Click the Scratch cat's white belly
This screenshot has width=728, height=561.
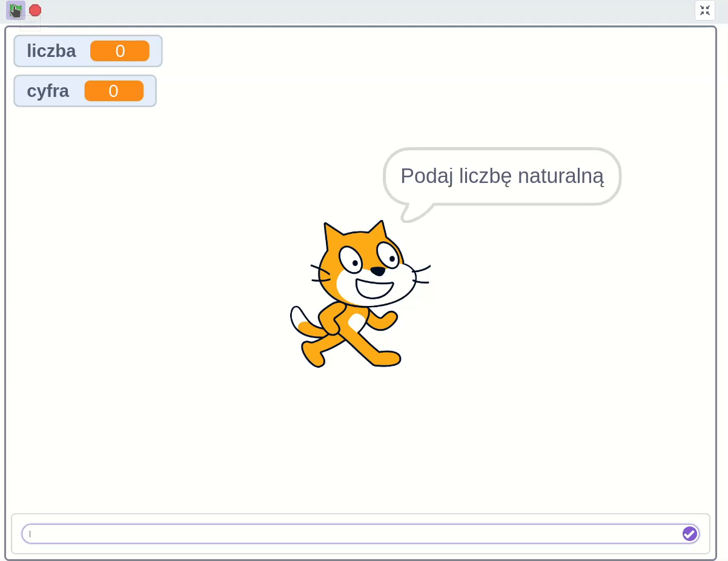coord(356,322)
